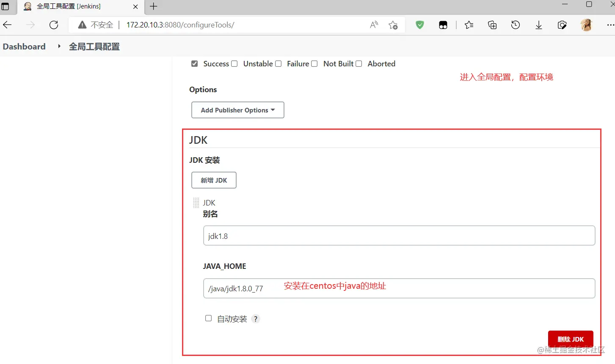
Task: Open the favorites list icon
Action: [469, 25]
